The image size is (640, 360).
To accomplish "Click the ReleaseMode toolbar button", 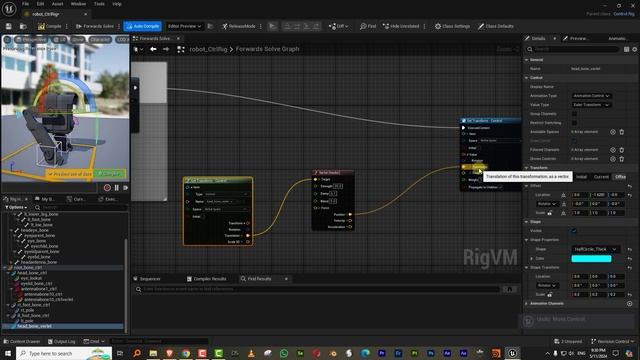I will coord(239,26).
